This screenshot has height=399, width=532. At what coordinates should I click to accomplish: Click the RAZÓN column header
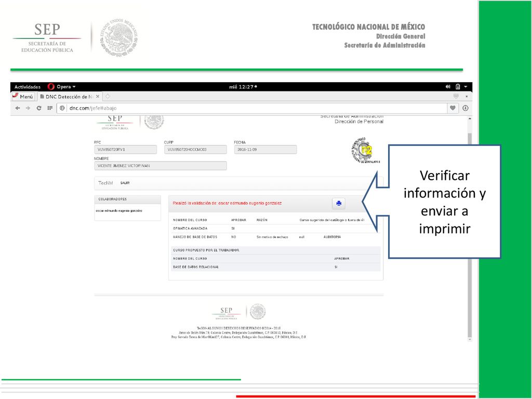pyautogui.click(x=262, y=220)
